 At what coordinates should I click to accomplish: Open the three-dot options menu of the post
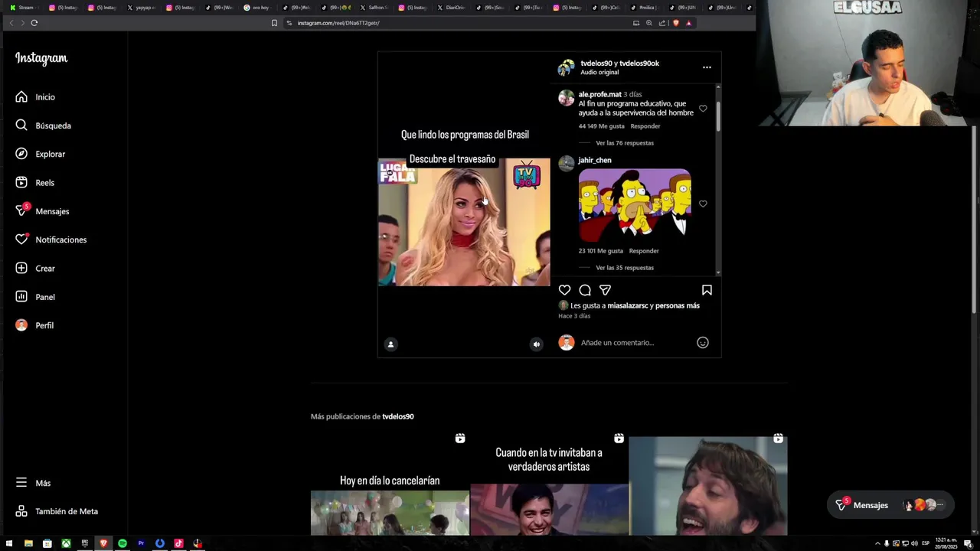coord(707,67)
